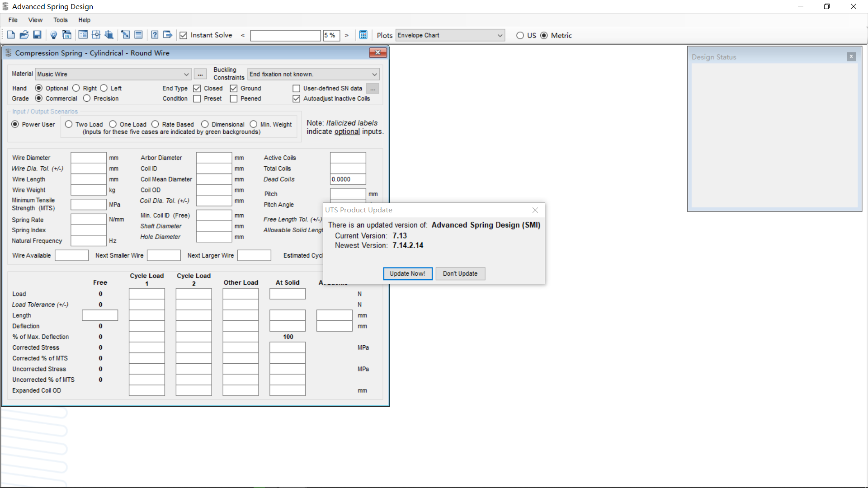Open the Tools menu
868x488 pixels.
[x=61, y=20]
